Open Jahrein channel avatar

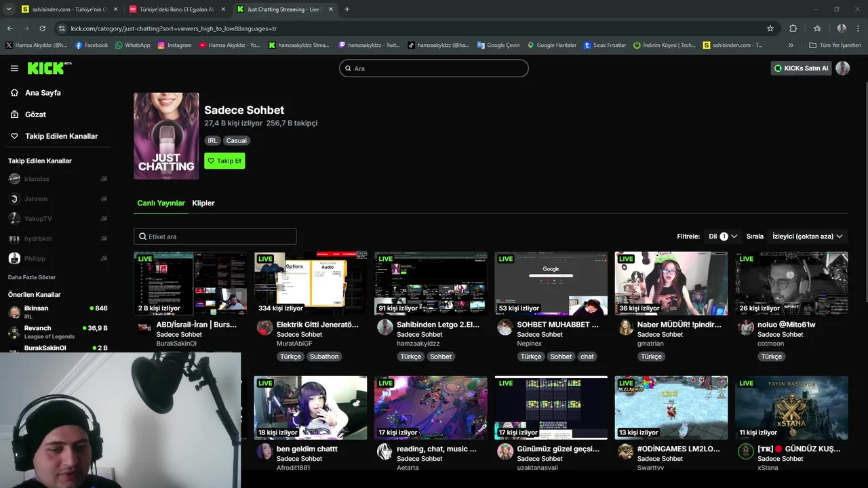[14, 199]
